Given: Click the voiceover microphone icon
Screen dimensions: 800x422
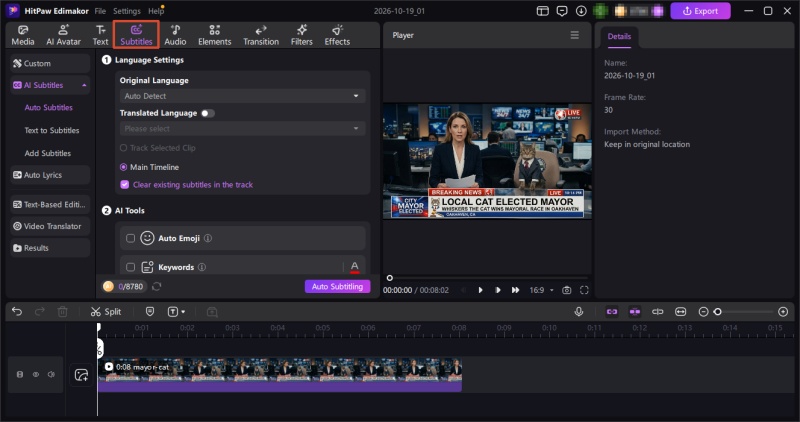Looking at the screenshot, I should tap(579, 311).
